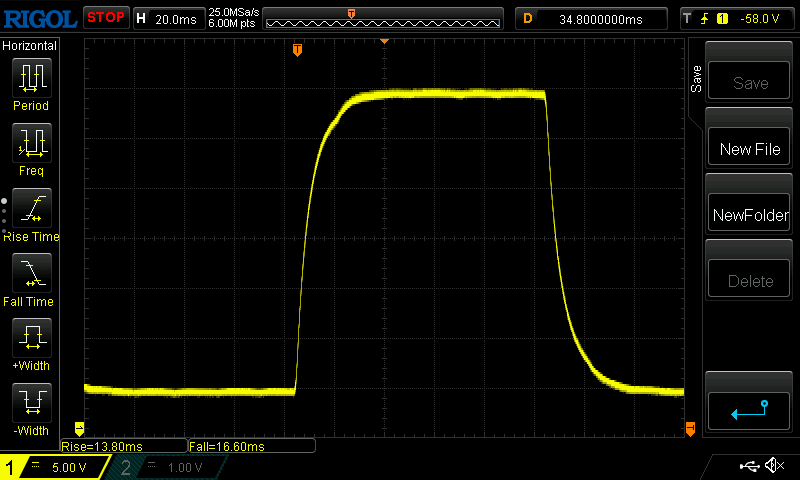800x480 pixels.
Task: Select the Freq measurement icon
Action: coord(32,142)
